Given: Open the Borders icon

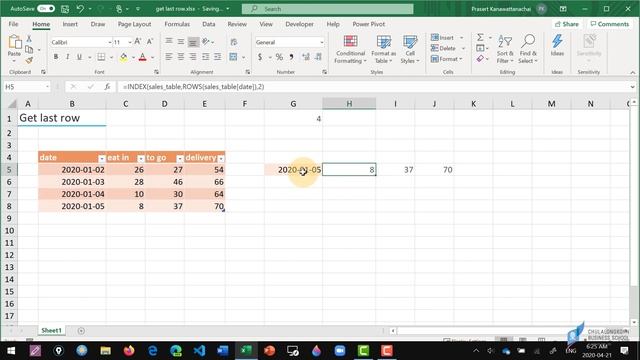Looking at the screenshot, I should [101, 57].
